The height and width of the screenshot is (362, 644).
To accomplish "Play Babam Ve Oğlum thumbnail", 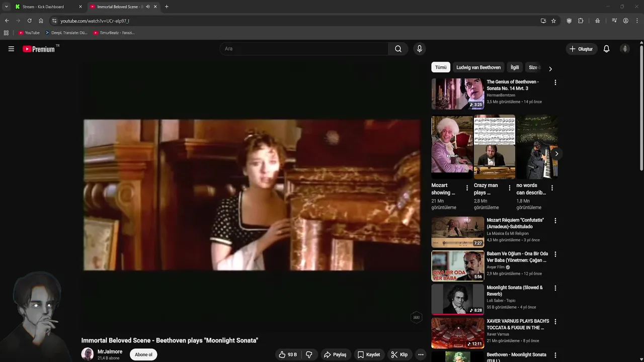I will click(458, 265).
